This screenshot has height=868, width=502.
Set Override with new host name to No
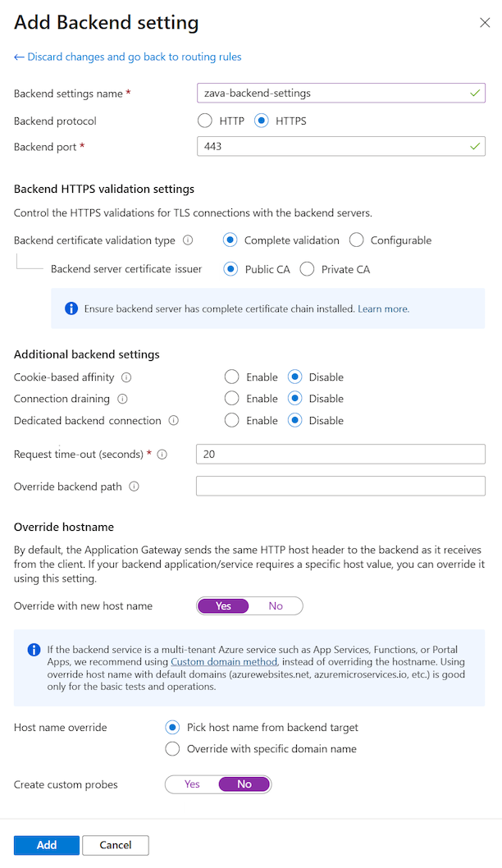click(276, 605)
